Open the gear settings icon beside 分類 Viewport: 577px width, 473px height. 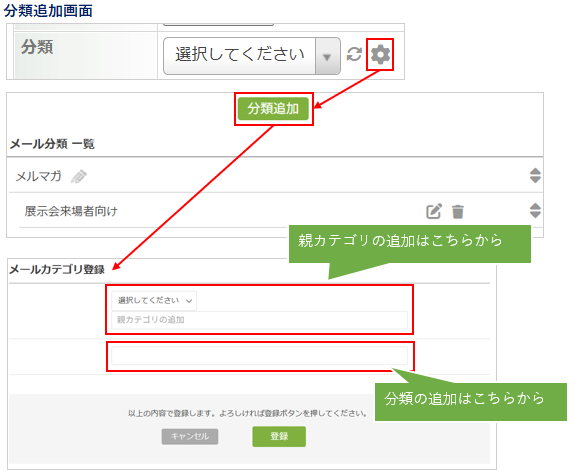(380, 54)
